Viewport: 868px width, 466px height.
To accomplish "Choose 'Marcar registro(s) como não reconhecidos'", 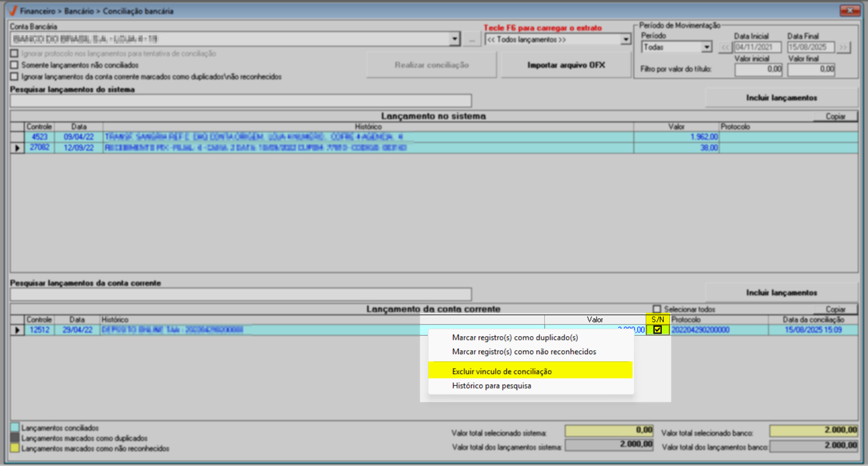I will [524, 352].
